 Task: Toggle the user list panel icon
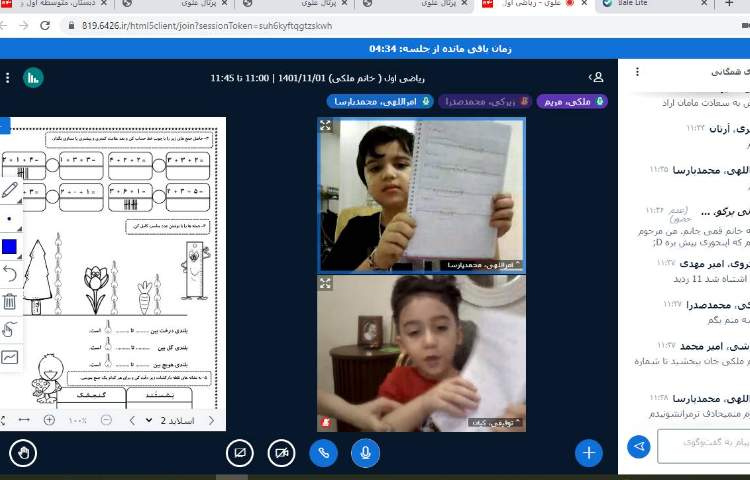point(597,77)
